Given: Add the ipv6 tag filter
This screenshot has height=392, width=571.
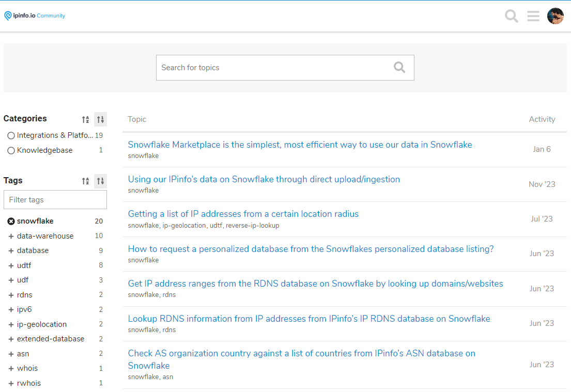Looking at the screenshot, I should [x=11, y=310].
